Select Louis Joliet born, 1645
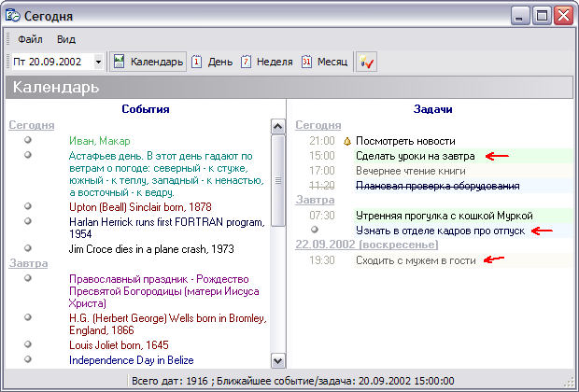 (x=119, y=345)
